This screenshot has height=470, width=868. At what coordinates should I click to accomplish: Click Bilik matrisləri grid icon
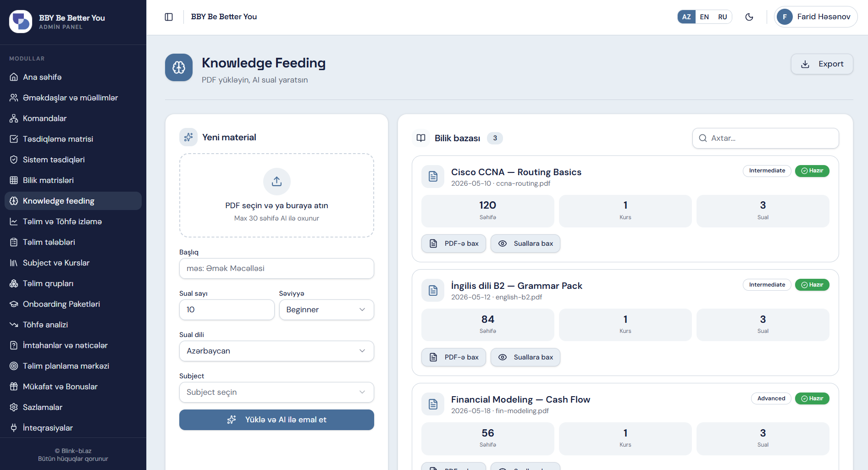(14, 180)
